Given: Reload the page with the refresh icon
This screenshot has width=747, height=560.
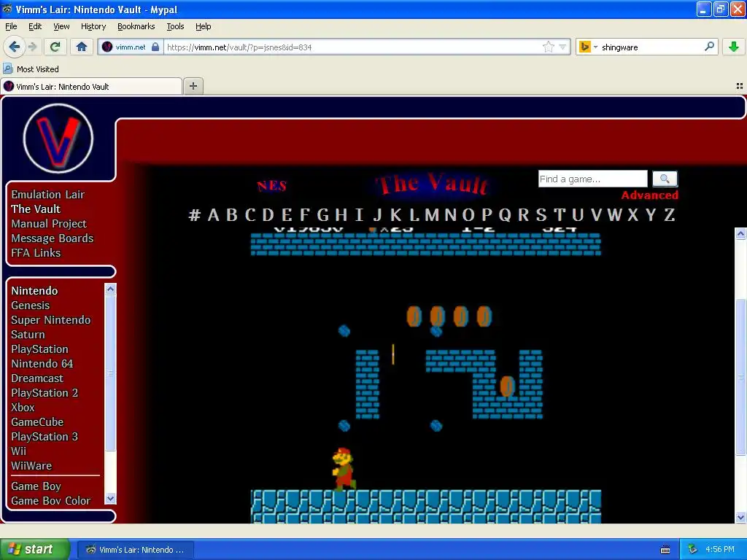Looking at the screenshot, I should [55, 47].
